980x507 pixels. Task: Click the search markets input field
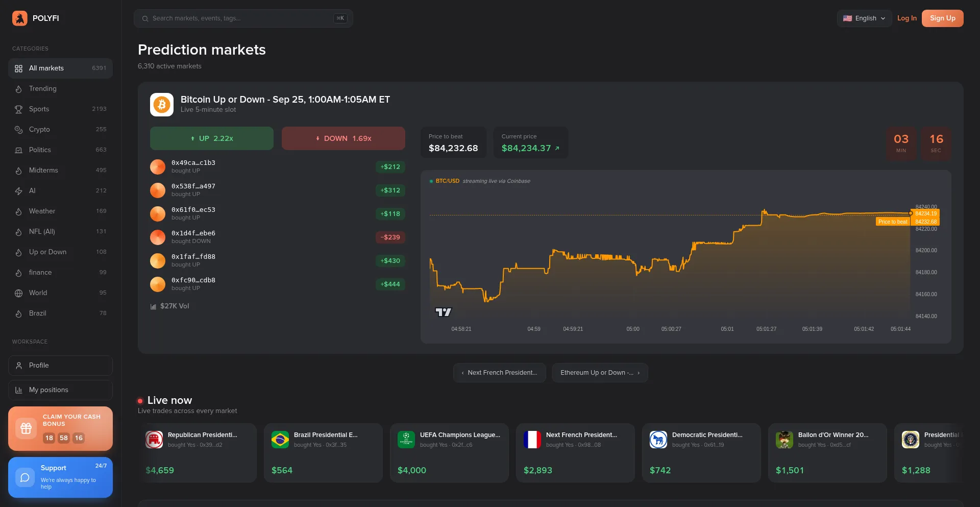tap(243, 18)
